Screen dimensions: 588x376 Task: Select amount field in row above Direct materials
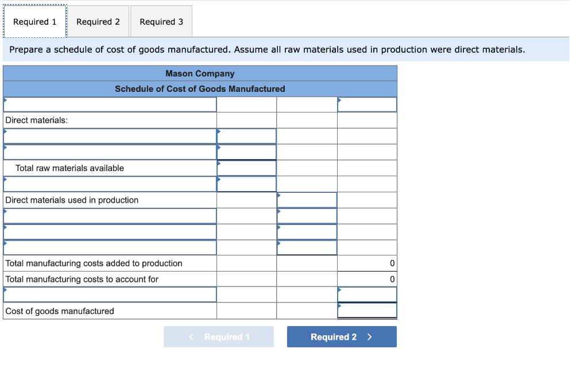367,104
